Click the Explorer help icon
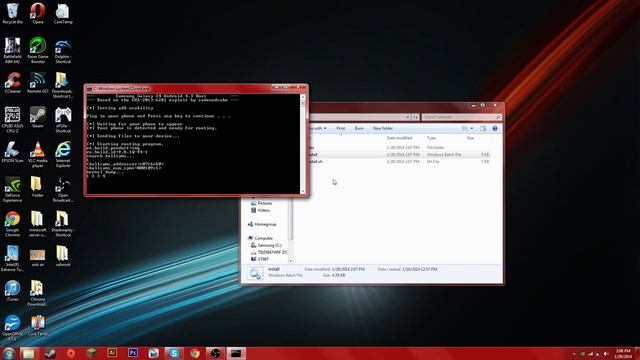The height and width of the screenshot is (360, 640). click(495, 129)
